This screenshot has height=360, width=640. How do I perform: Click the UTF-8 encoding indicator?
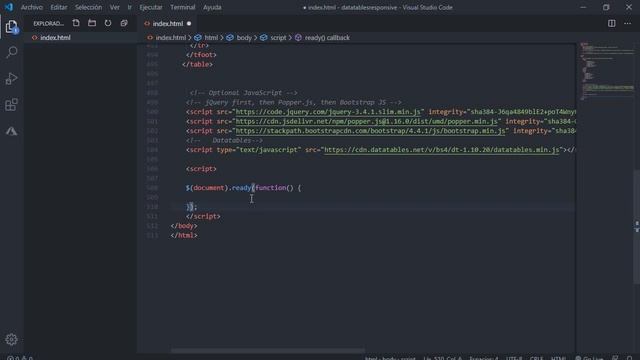coord(514,358)
